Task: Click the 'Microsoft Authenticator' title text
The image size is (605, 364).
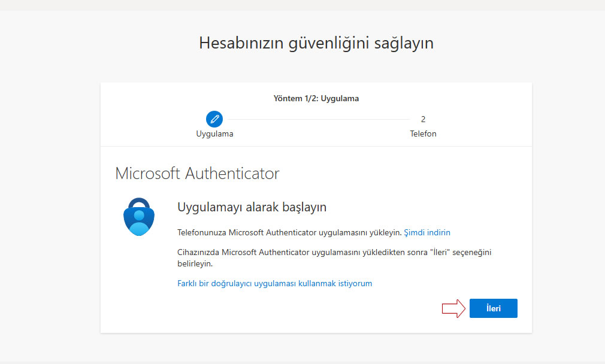Action: pos(197,174)
